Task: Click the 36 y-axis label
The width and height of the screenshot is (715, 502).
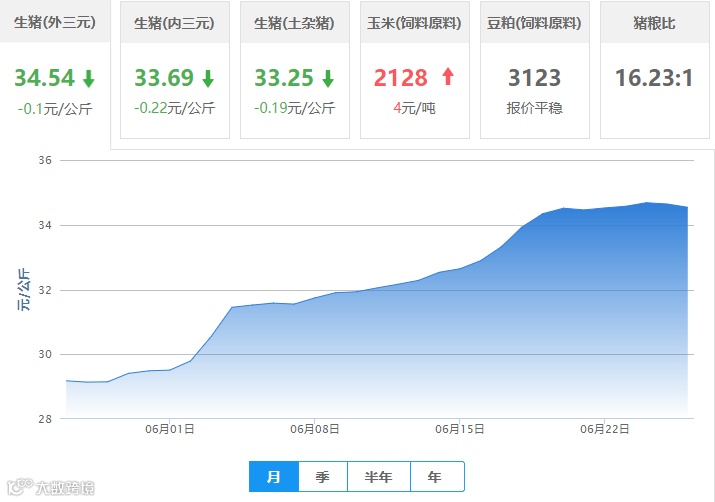Action: click(45, 160)
